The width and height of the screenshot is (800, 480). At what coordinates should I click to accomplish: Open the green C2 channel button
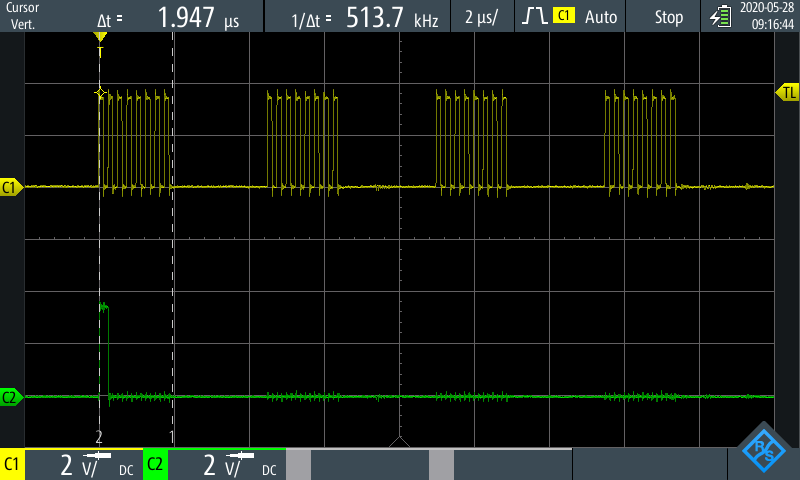[155, 464]
